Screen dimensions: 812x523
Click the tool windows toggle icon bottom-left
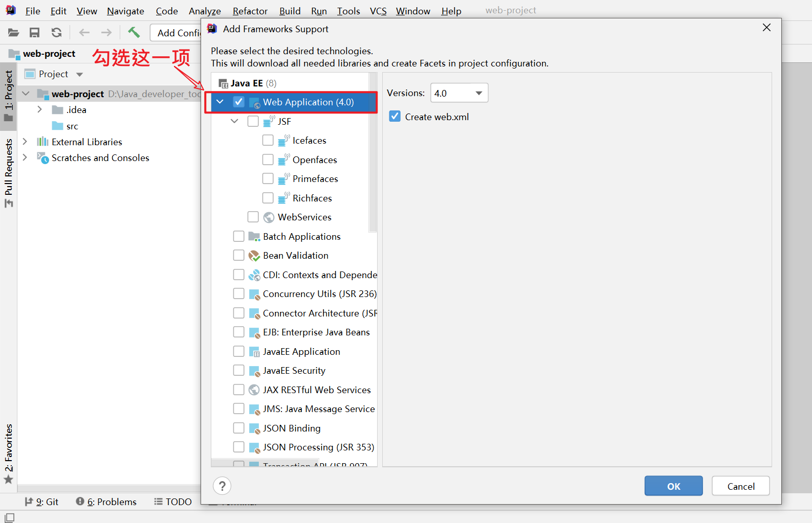[9, 517]
